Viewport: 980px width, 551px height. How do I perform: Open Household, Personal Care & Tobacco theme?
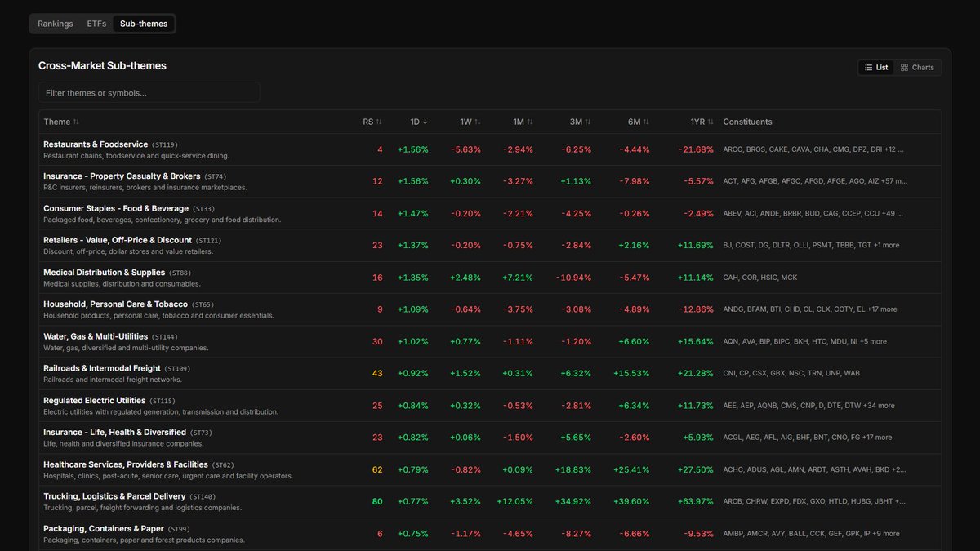[115, 304]
